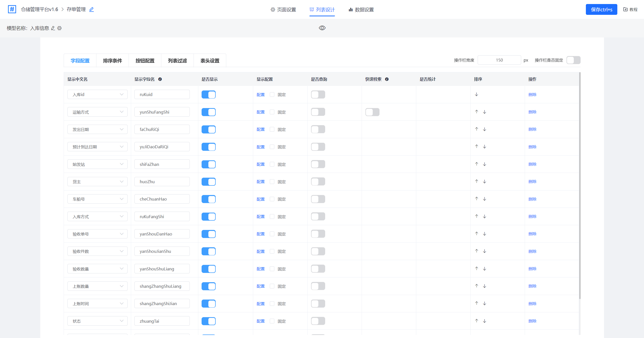
Task: Open model settings gear beside 入库信息
Action: pyautogui.click(x=59, y=28)
